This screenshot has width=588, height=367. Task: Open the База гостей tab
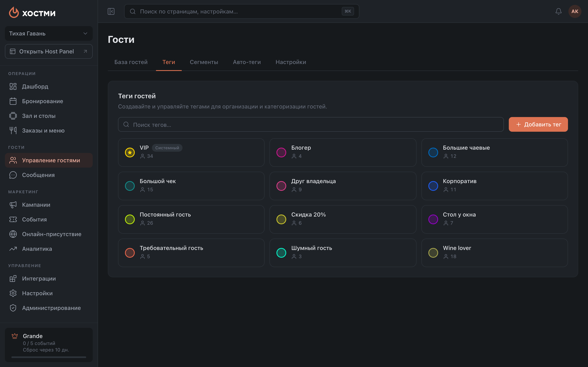(131, 62)
